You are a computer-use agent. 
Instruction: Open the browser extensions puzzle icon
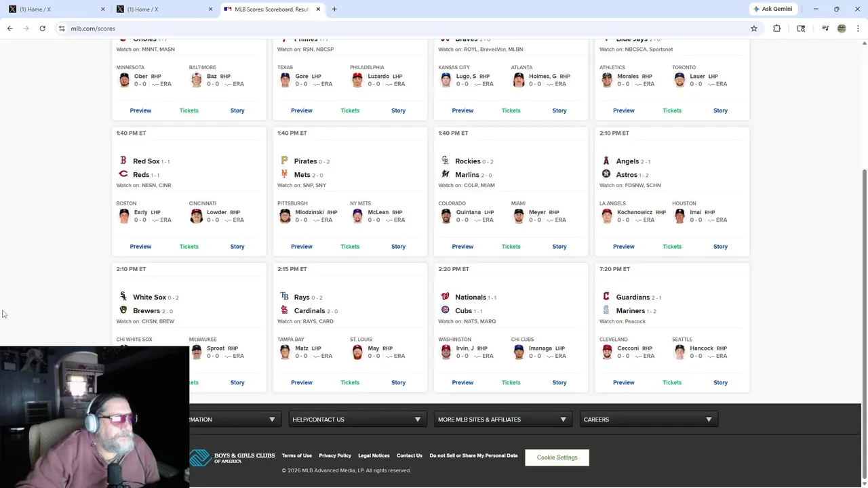[x=776, y=28]
